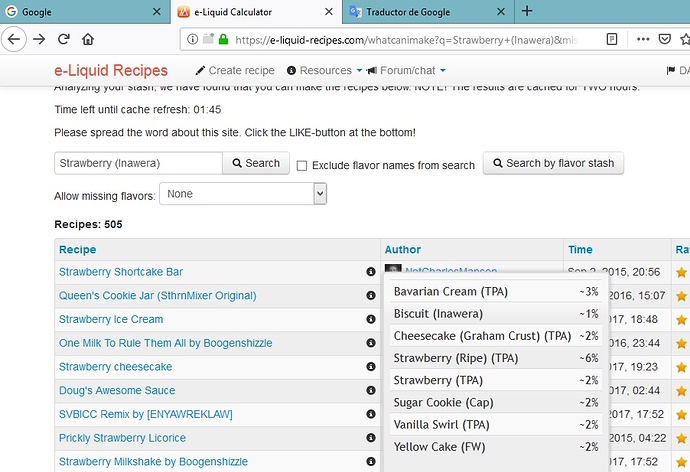
Task: Sort by Time column header
Action: point(580,249)
